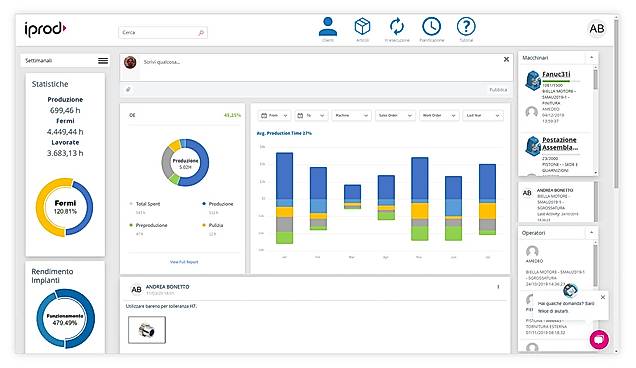Viewport: 636px width, 368px height.
Task: Open the post options three-dot menu
Action: 498,287
